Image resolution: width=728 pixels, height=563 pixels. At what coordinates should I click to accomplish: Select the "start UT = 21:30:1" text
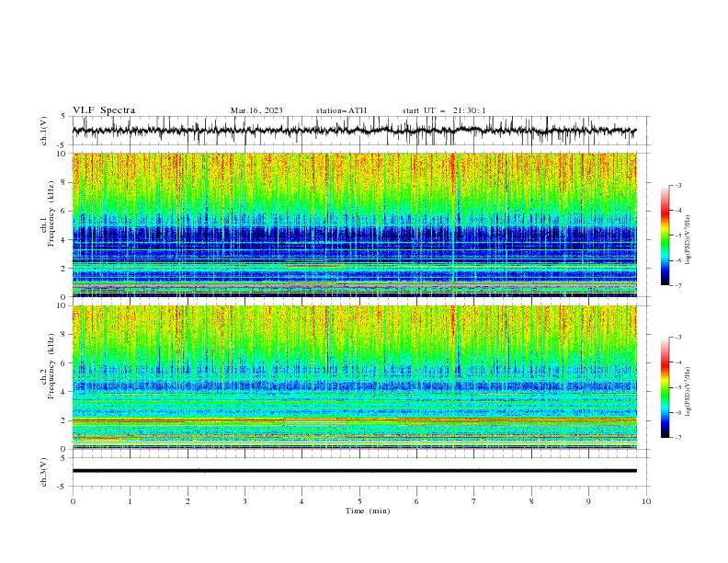pyautogui.click(x=443, y=110)
